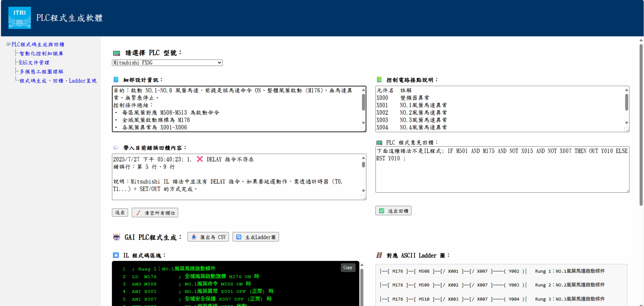
Task: Click the green checkmark icon on 送出回饋
Action: tap(382, 211)
